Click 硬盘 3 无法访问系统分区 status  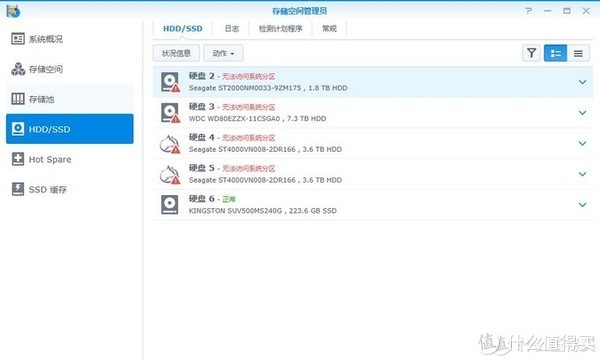pyautogui.click(x=249, y=107)
